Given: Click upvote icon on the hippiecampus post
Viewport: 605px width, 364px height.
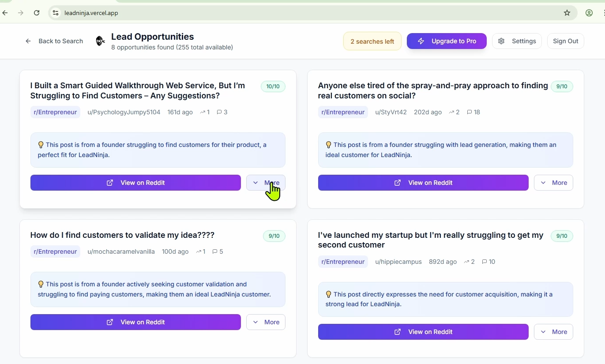Looking at the screenshot, I should tap(466, 262).
